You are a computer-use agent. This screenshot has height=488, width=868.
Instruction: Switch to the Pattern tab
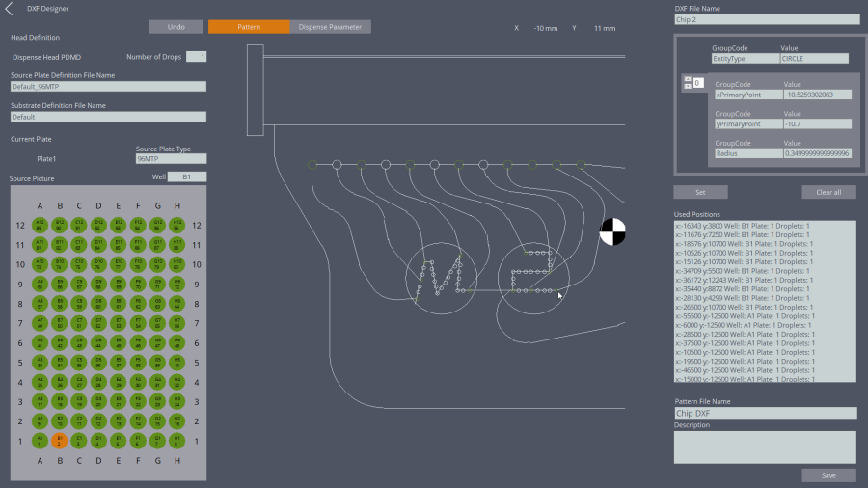click(249, 27)
